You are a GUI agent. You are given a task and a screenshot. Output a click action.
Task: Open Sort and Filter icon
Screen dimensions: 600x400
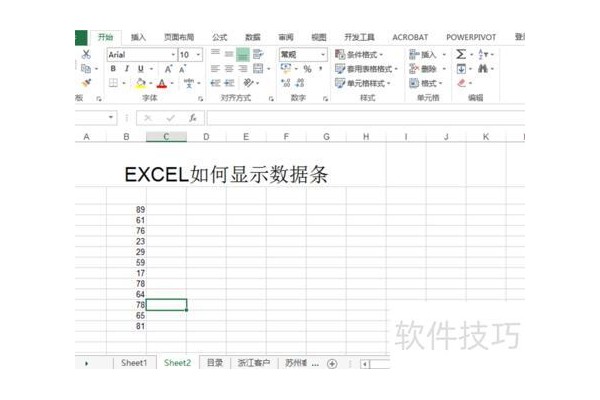tap(483, 55)
